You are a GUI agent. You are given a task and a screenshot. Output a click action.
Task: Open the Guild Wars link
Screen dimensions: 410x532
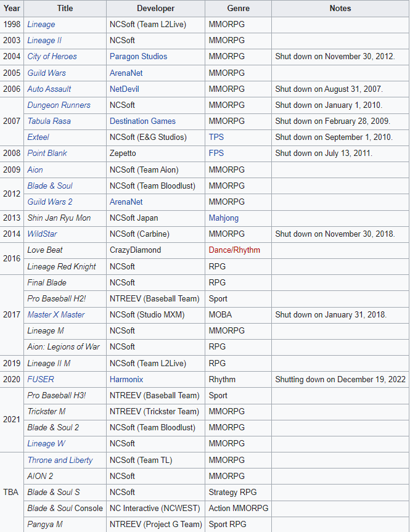[x=46, y=73]
